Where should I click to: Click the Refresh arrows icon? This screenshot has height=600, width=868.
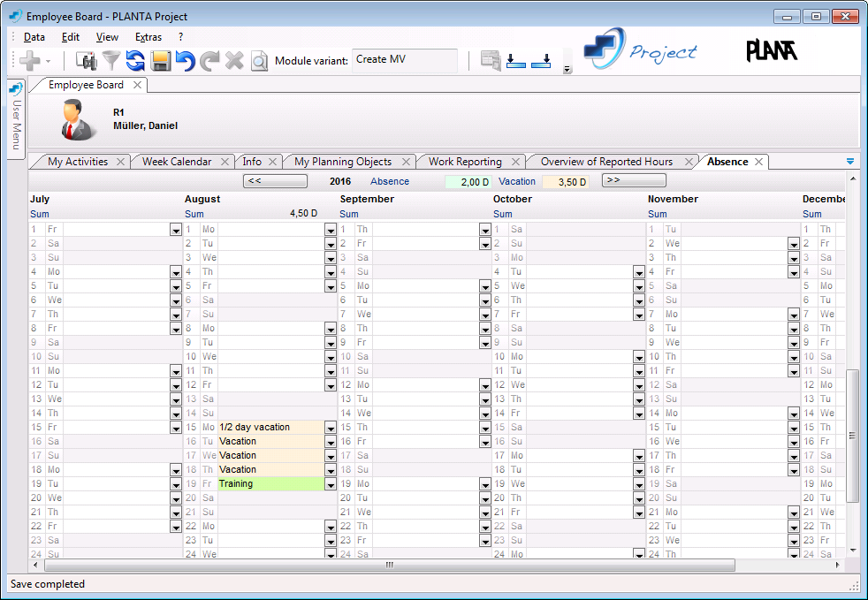coord(135,60)
